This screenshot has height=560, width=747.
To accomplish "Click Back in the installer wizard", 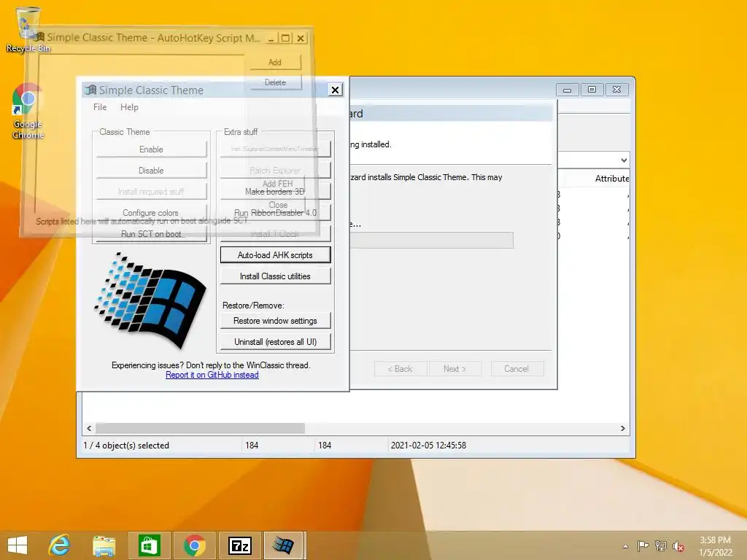I will [400, 368].
